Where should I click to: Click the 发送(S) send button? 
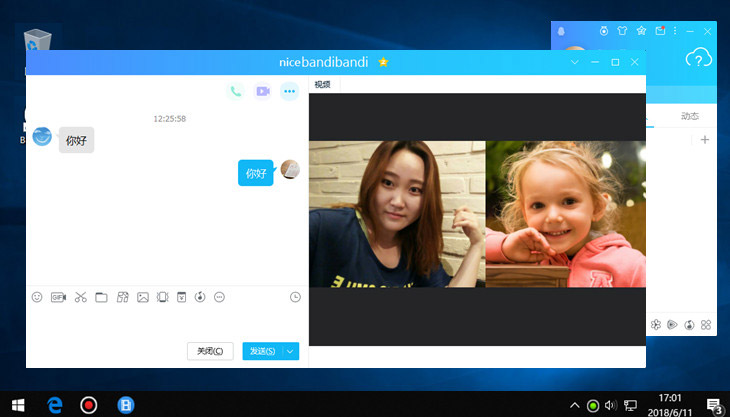pos(263,351)
